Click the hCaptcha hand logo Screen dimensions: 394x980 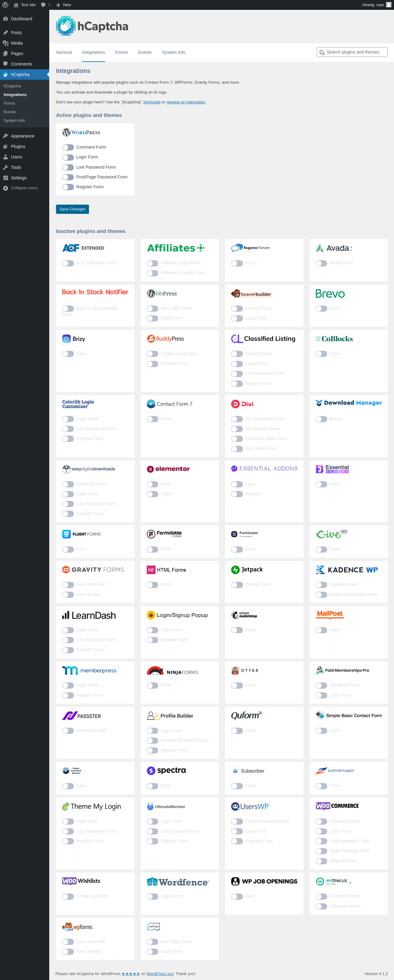[66, 26]
